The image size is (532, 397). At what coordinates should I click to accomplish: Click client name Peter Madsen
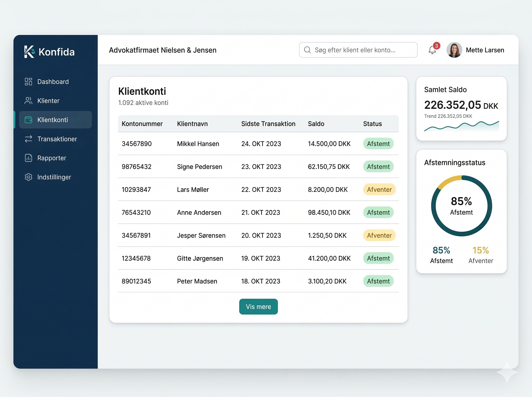tap(197, 281)
